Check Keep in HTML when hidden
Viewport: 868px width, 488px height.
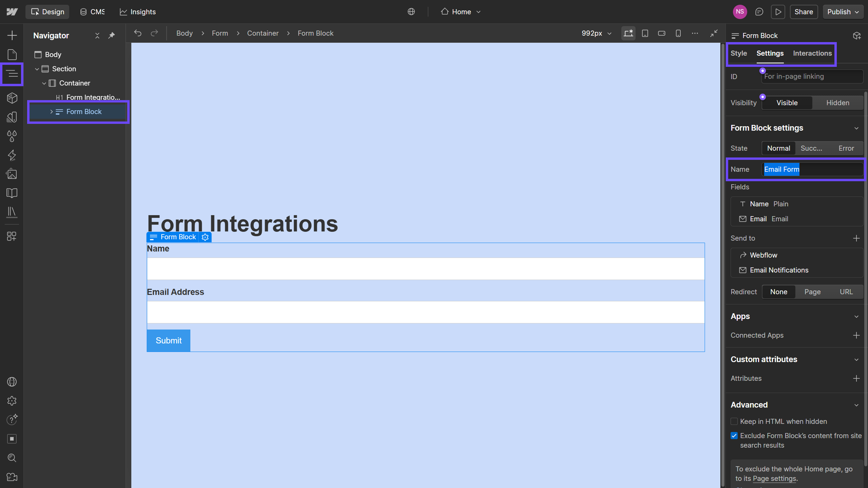click(734, 421)
